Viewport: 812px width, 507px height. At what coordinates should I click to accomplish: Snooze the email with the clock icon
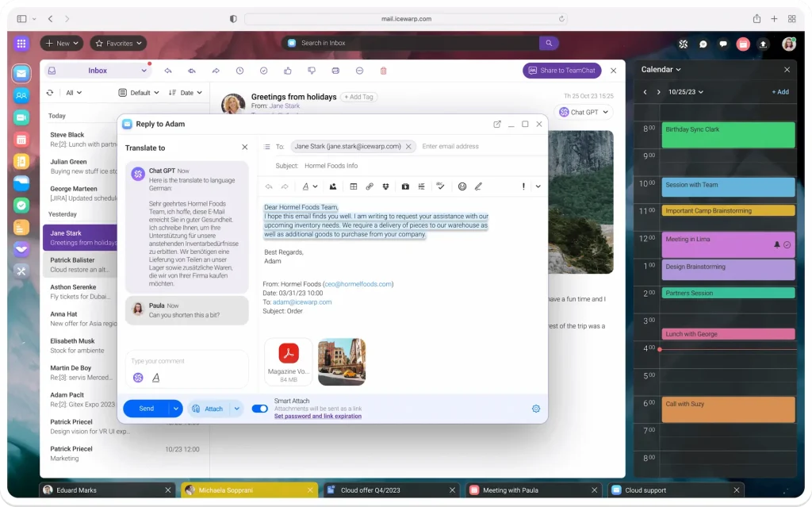[x=240, y=71]
